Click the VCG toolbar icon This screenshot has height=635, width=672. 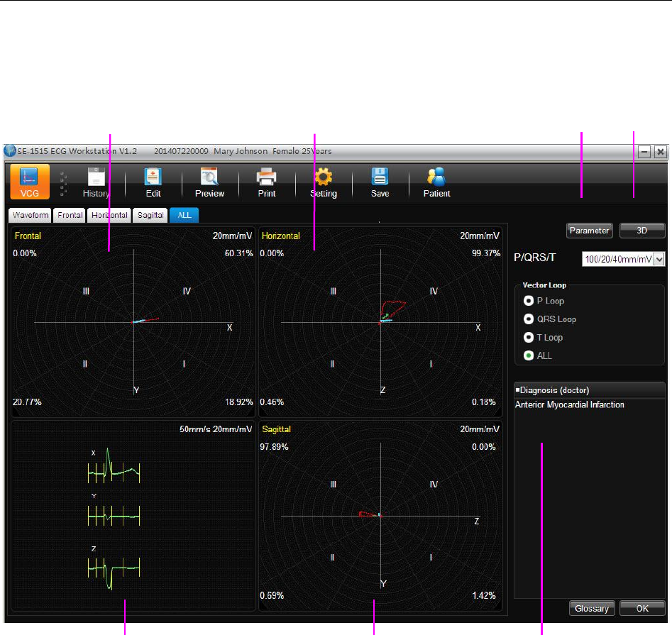click(30, 182)
